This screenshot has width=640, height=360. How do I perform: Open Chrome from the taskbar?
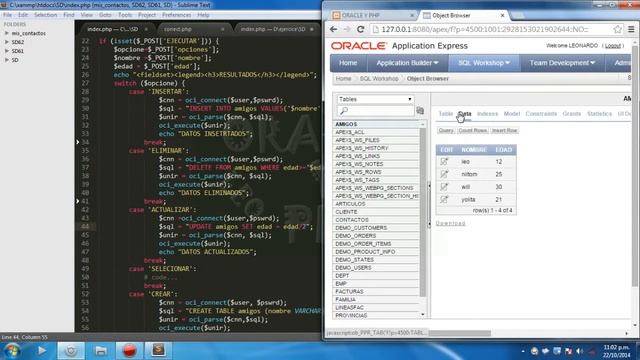click(71, 351)
